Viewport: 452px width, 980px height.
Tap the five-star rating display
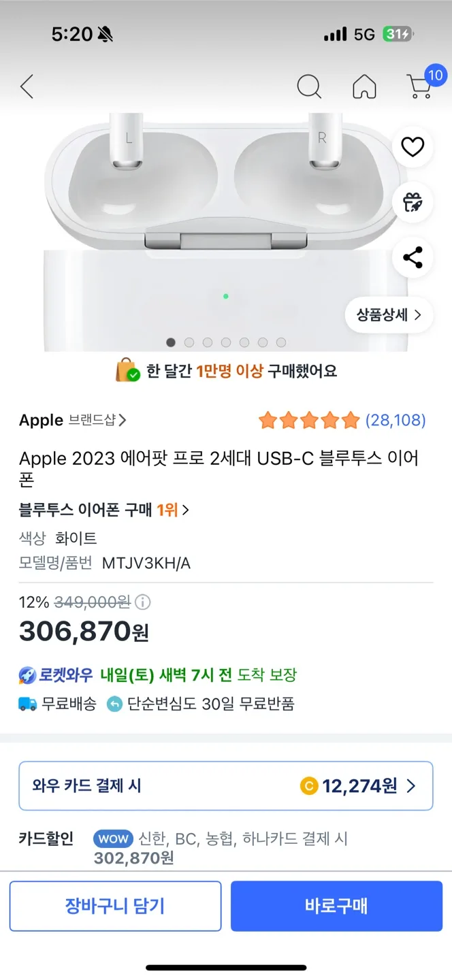308,421
